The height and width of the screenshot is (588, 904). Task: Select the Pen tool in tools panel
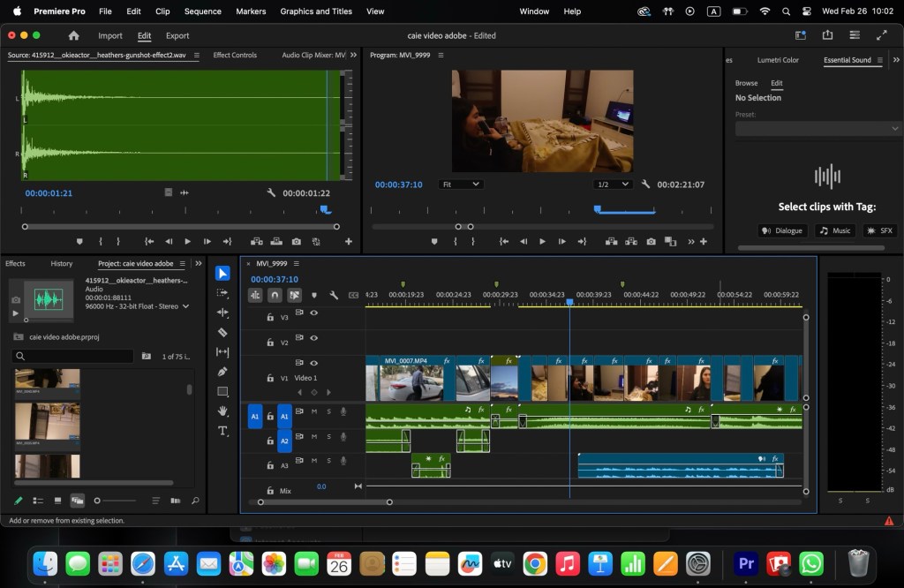(x=222, y=372)
